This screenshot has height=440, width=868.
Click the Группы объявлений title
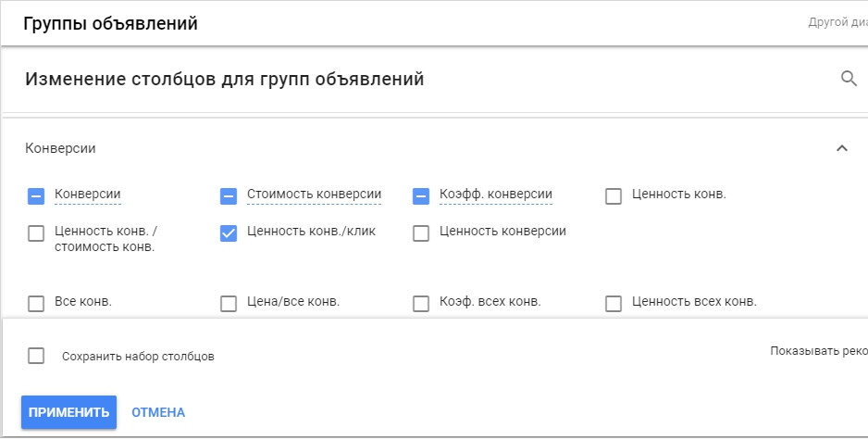pos(110,23)
